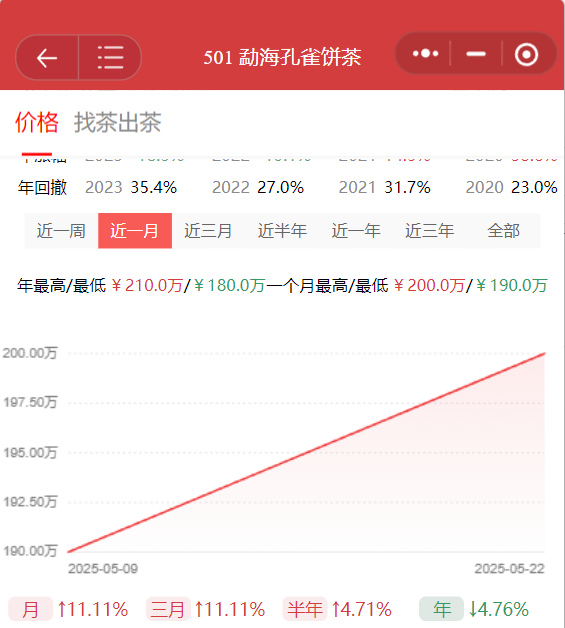The width and height of the screenshot is (565, 628).
Task: Click the chart start point at 2025-05-09
Action: pyautogui.click(x=68, y=552)
